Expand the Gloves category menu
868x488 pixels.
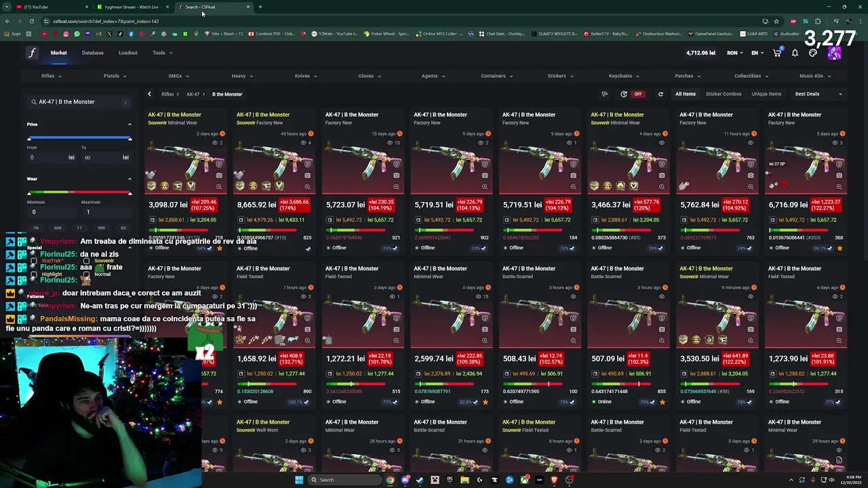tap(370, 76)
